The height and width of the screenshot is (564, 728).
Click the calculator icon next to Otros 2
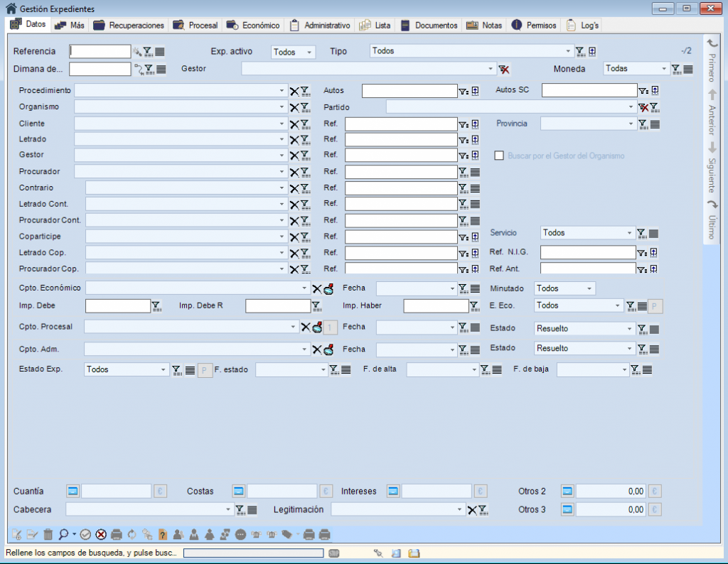567,491
